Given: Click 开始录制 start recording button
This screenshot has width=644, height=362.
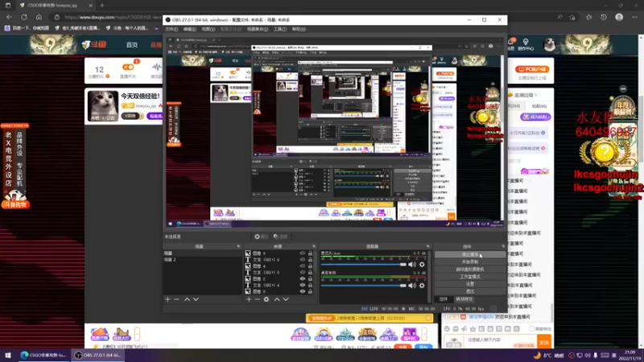Looking at the screenshot, I should (x=470, y=262).
